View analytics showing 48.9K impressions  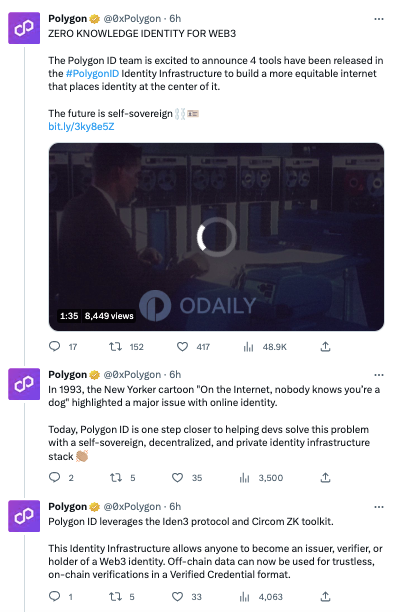[x=249, y=347]
